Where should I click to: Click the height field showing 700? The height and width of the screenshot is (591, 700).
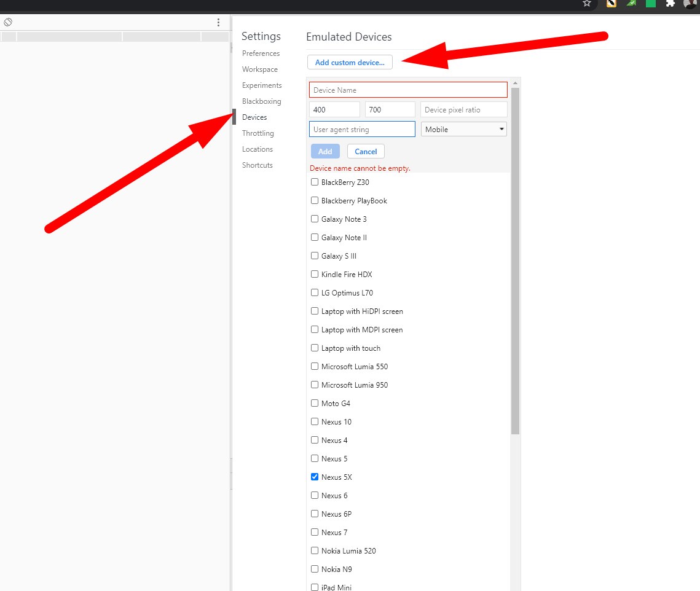click(x=390, y=109)
